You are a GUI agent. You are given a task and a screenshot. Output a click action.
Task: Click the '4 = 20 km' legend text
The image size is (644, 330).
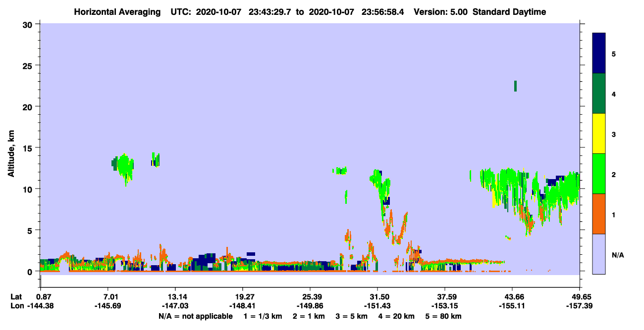(397, 316)
